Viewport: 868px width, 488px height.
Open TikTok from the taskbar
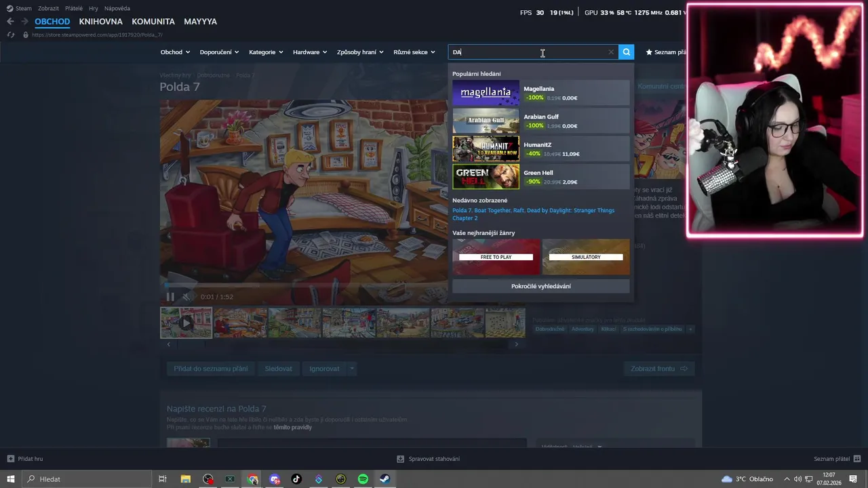tap(296, 479)
